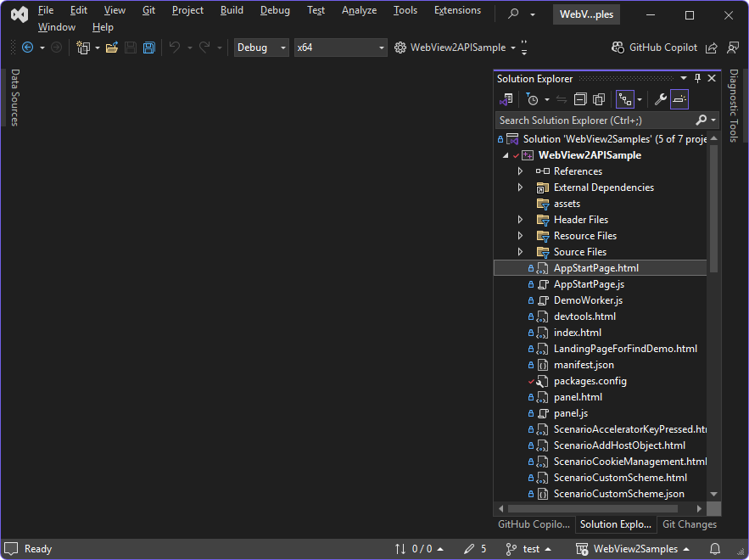Image resolution: width=749 pixels, height=560 pixels.
Task: Toggle auto-hide pin on Solution Explorer
Action: tap(697, 78)
